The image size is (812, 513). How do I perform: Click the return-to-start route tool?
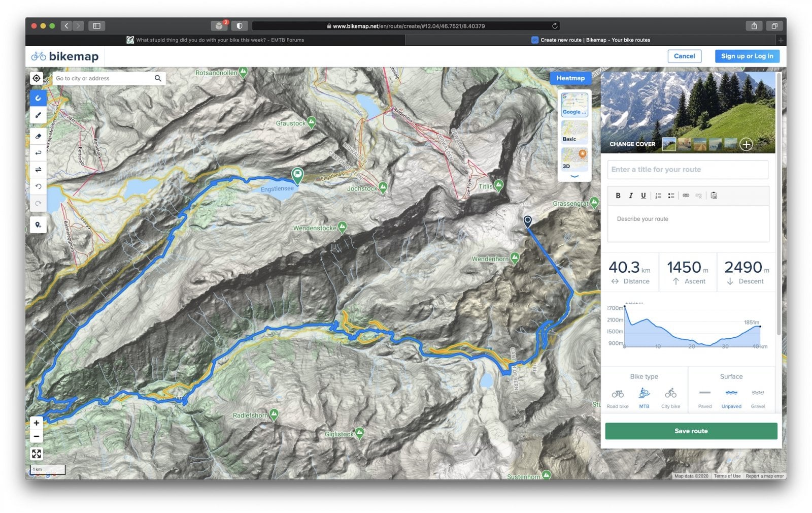[38, 153]
